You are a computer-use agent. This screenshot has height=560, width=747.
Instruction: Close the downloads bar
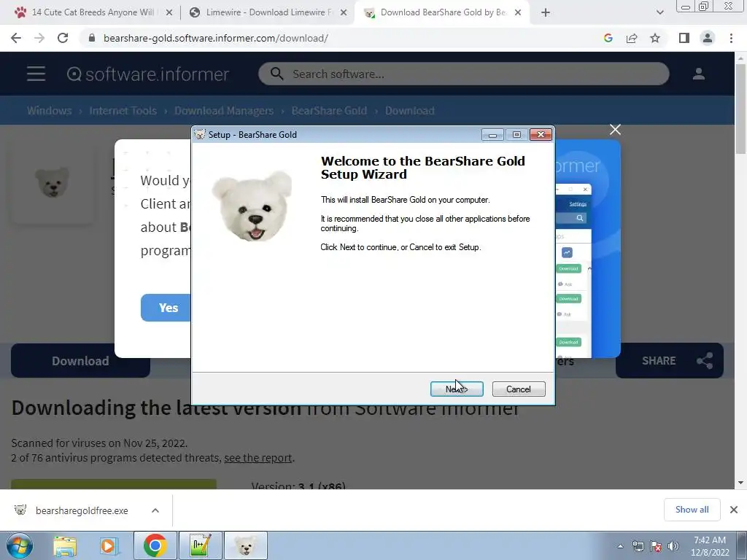[x=734, y=510]
